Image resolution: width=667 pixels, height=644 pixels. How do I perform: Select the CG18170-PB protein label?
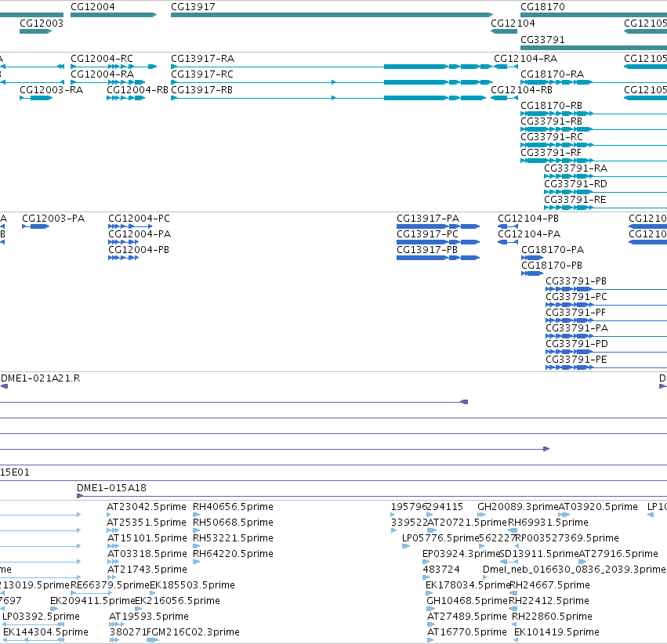tap(552, 266)
